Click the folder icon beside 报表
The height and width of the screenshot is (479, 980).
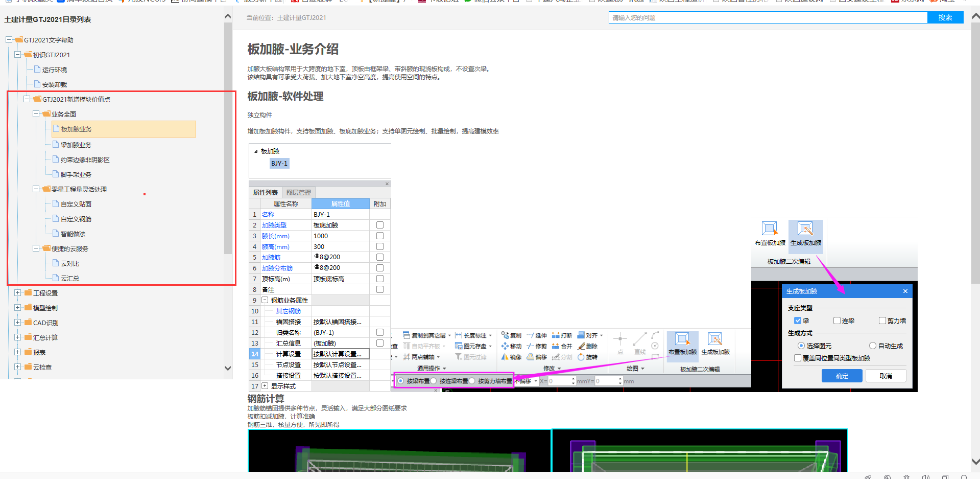(28, 352)
